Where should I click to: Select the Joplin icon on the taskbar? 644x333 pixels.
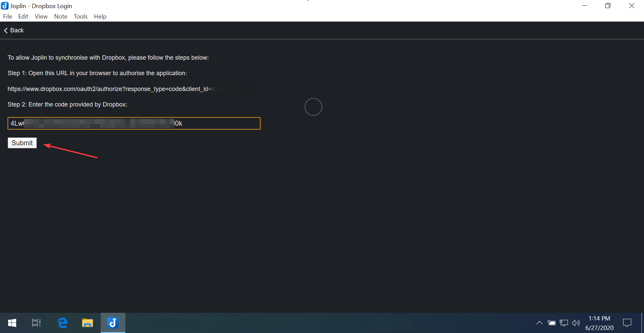(112, 323)
